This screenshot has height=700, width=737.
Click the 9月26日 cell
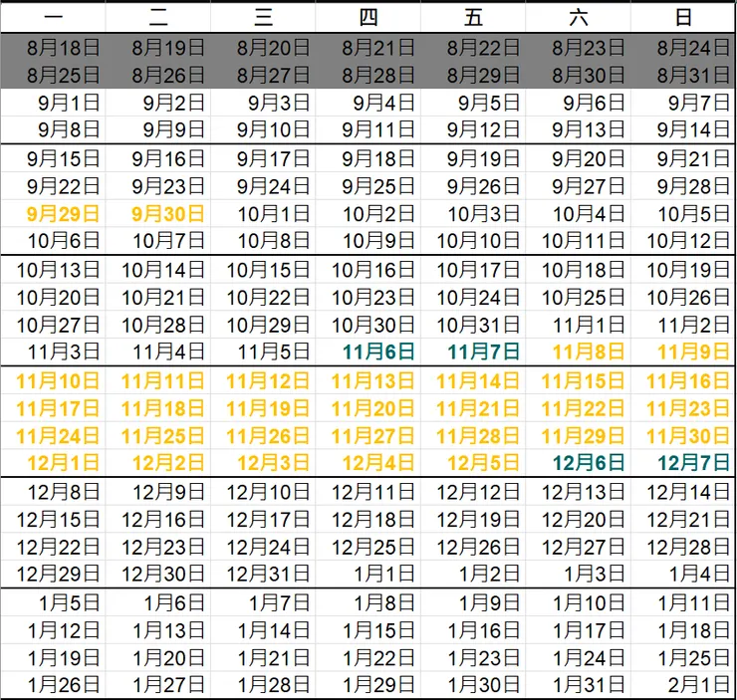point(473,186)
